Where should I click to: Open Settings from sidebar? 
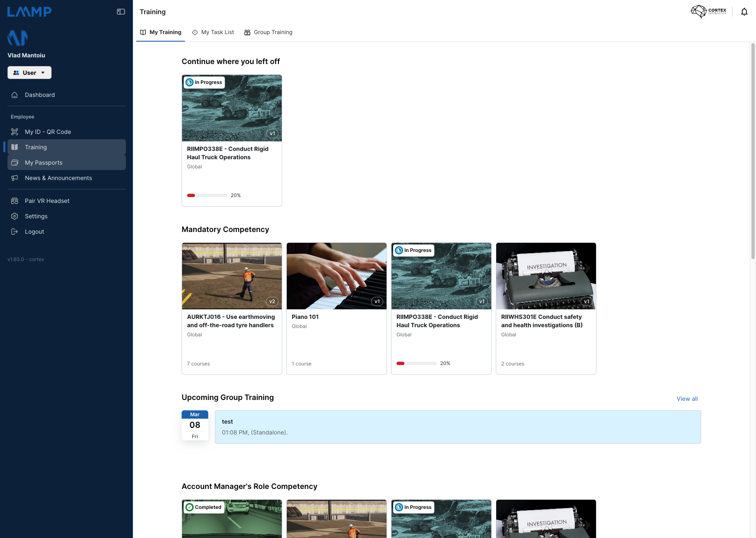coord(66,216)
